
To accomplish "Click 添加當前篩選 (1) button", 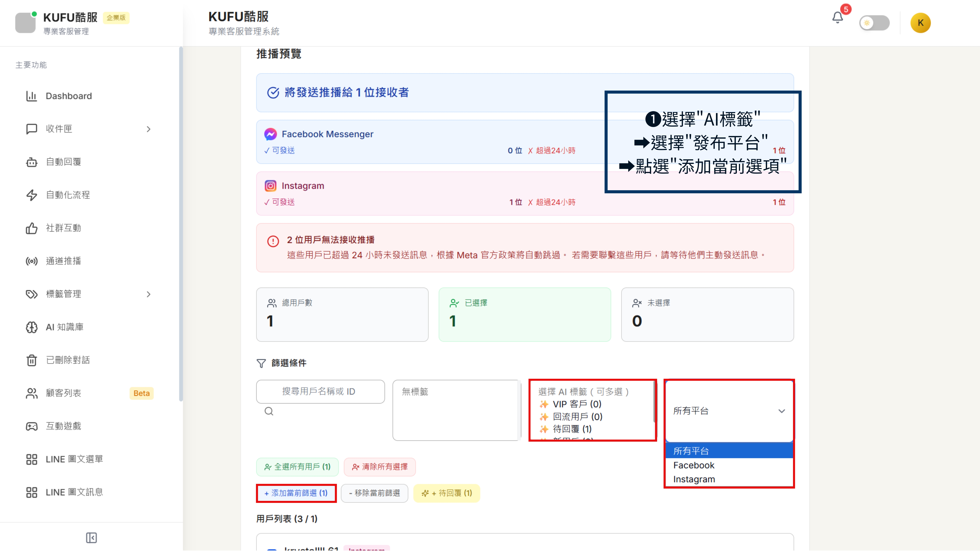I will (x=296, y=493).
